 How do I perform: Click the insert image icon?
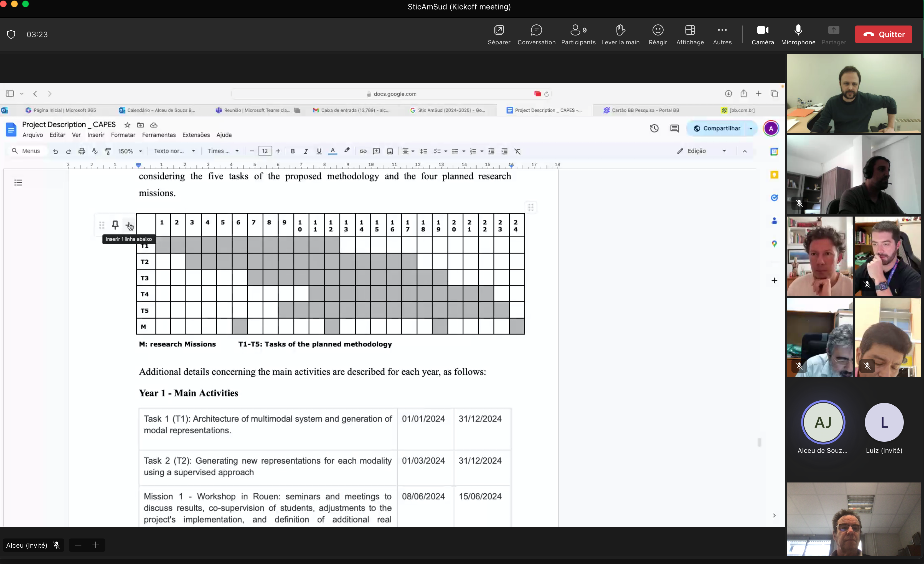point(390,151)
